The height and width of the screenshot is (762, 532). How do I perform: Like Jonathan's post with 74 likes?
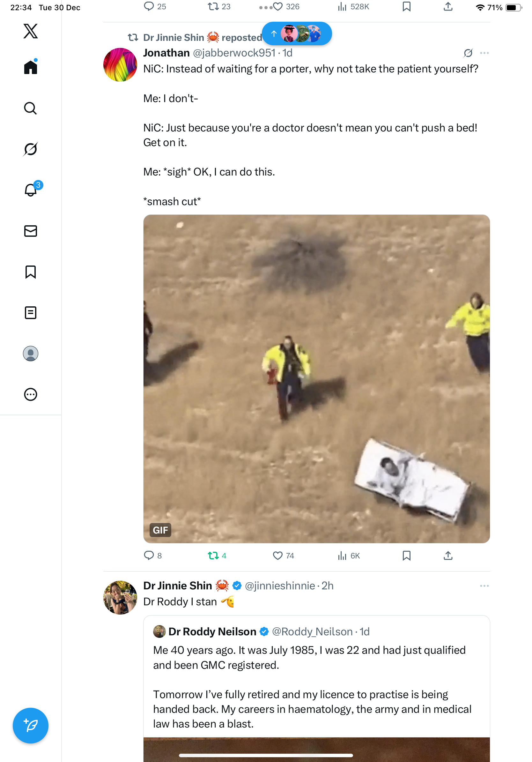277,556
